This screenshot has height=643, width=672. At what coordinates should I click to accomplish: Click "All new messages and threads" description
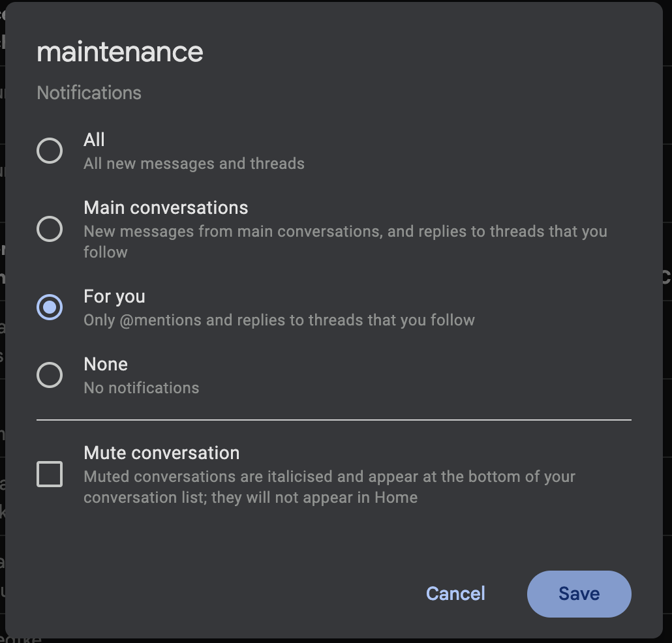[x=194, y=163]
